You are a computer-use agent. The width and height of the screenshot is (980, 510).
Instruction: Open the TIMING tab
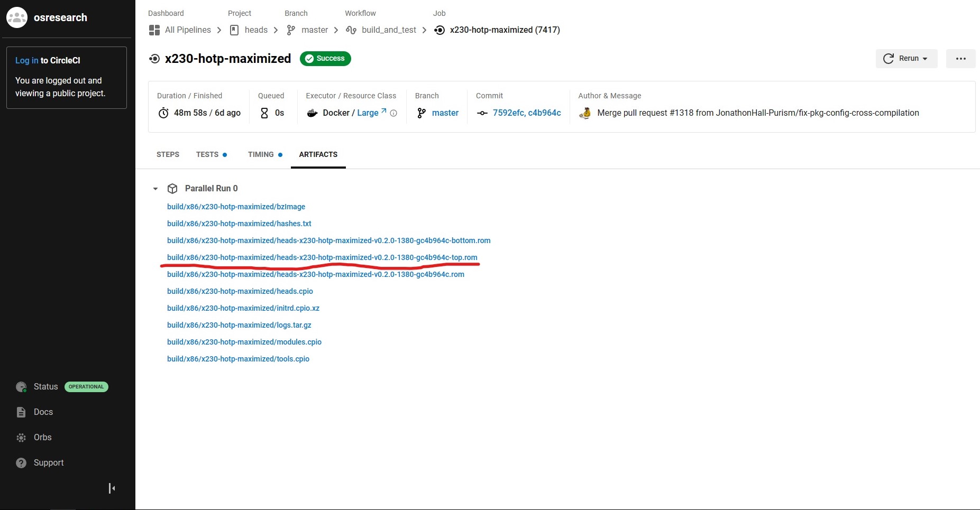click(261, 154)
